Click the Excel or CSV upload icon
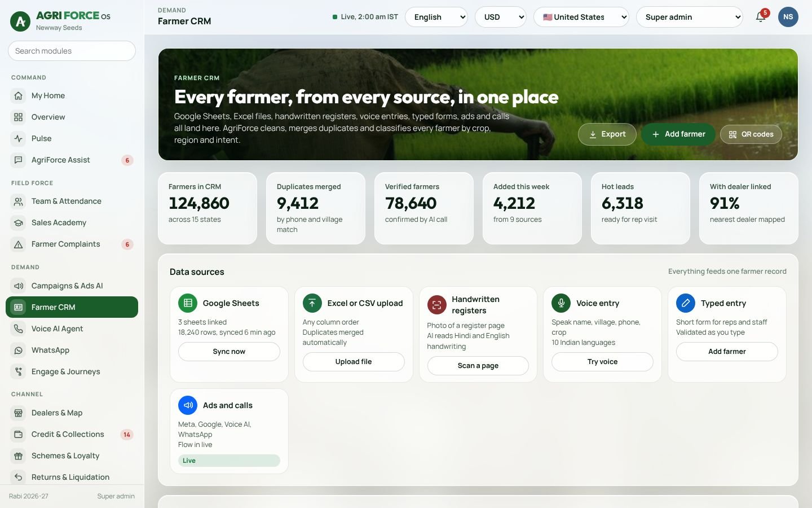This screenshot has width=812, height=508. click(312, 303)
